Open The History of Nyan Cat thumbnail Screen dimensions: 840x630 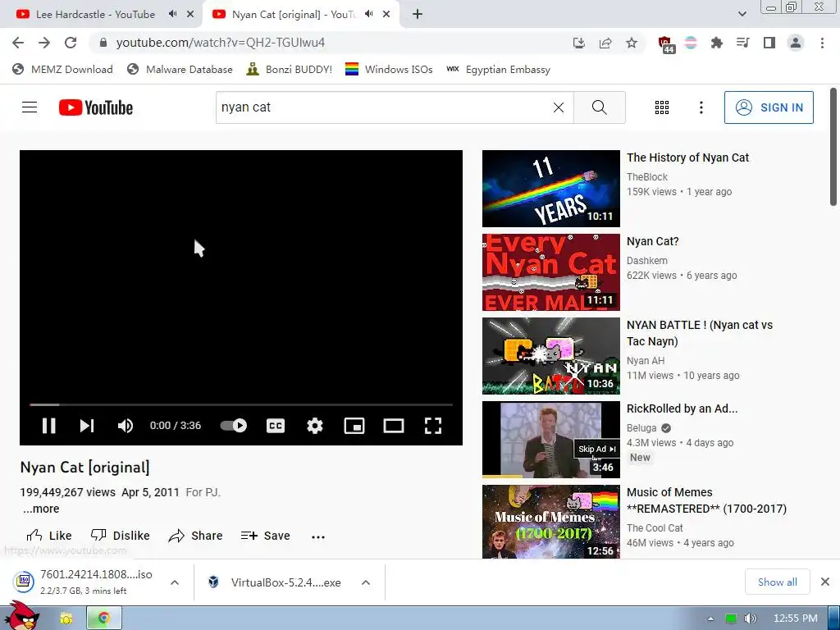(x=550, y=189)
